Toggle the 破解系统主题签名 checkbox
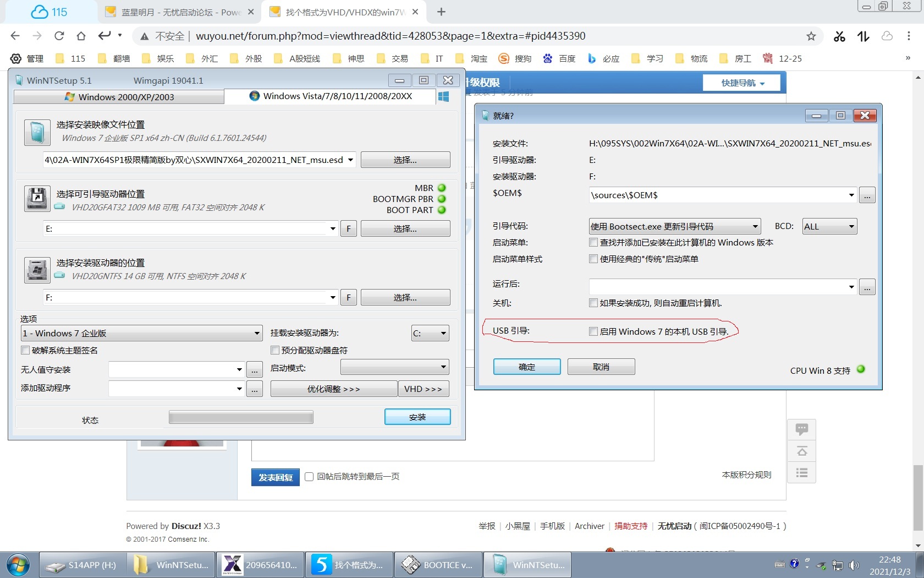 [25, 350]
